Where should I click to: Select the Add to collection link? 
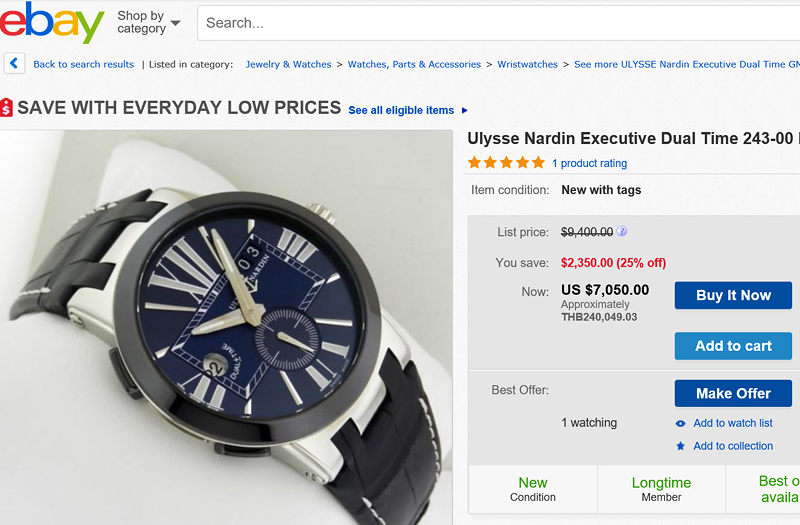point(733,446)
